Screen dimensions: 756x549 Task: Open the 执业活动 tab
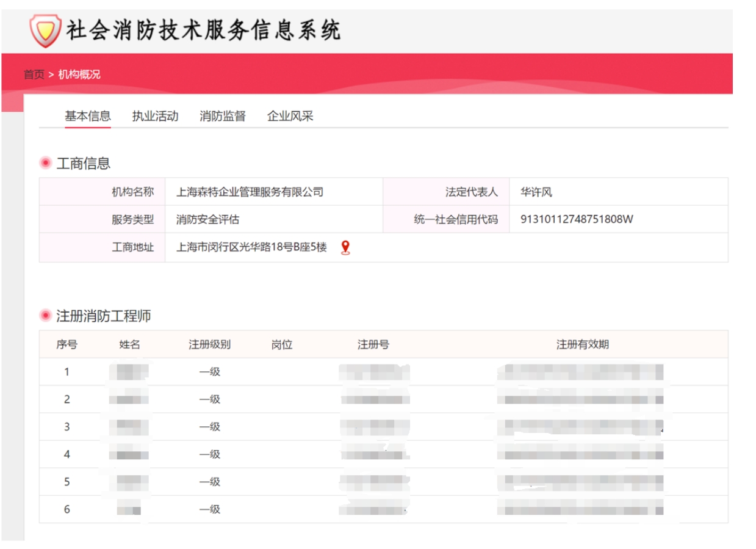point(155,116)
